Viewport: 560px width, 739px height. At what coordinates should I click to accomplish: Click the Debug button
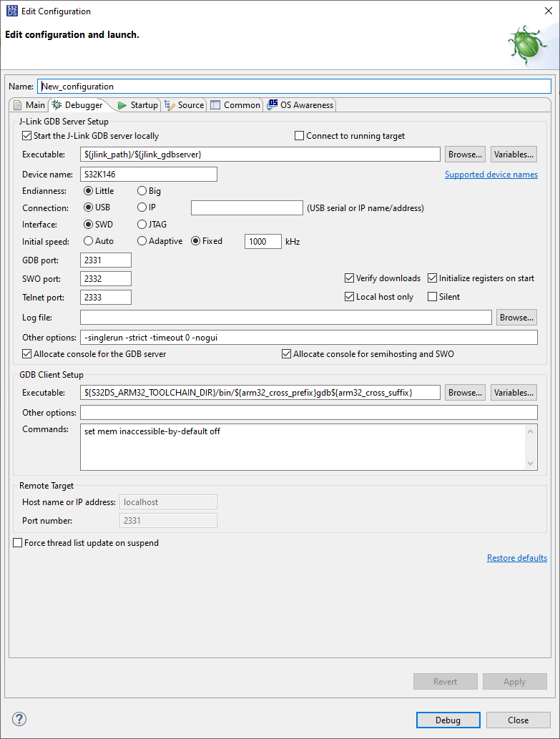(x=448, y=720)
